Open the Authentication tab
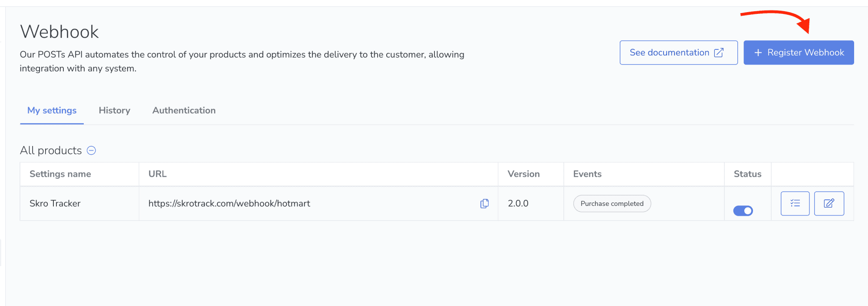The image size is (868, 306). click(x=184, y=111)
